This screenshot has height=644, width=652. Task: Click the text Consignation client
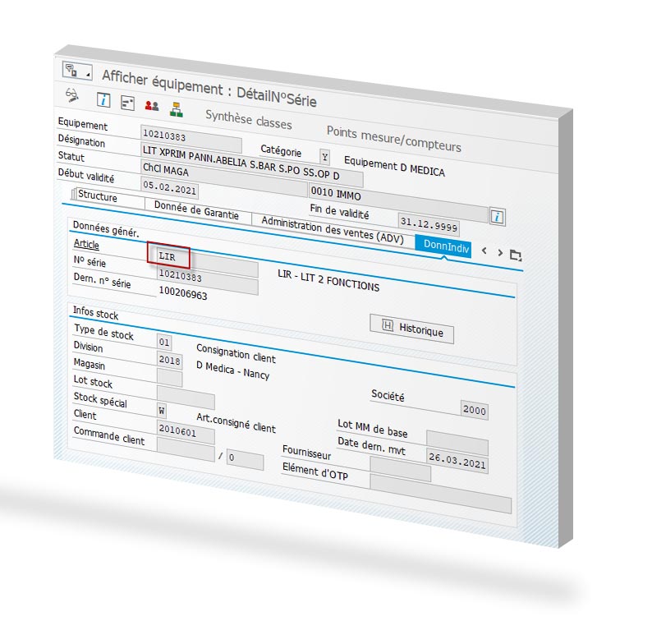tap(236, 353)
